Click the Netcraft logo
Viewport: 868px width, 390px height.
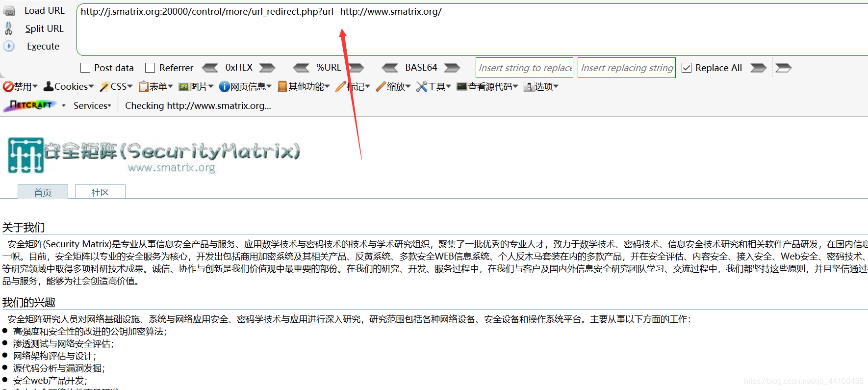30,105
